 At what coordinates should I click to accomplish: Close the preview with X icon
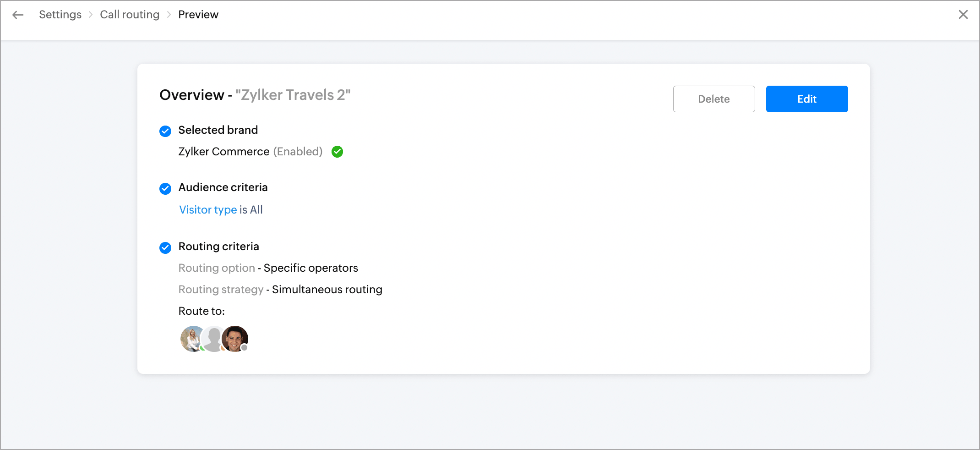963,15
